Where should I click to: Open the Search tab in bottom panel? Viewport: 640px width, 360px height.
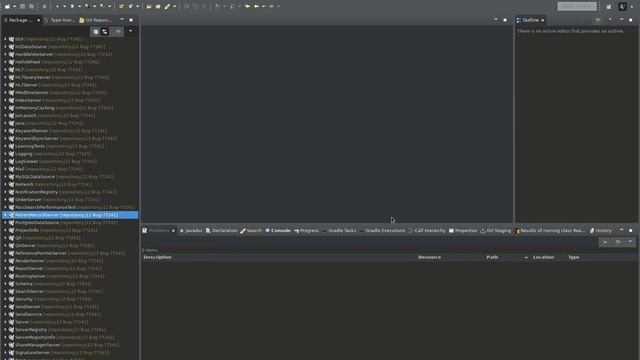251,231
